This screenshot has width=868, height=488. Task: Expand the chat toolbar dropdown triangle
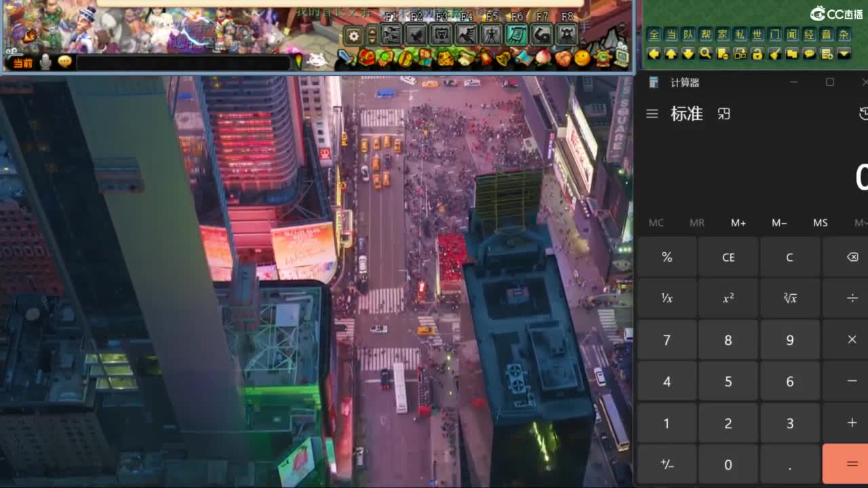coord(844,54)
